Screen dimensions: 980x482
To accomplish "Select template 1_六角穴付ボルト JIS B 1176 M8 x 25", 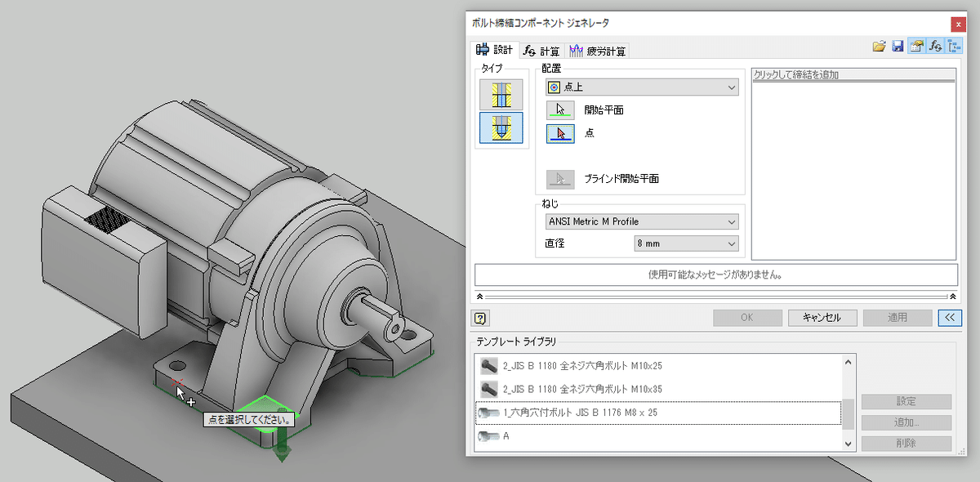I will point(658,413).
